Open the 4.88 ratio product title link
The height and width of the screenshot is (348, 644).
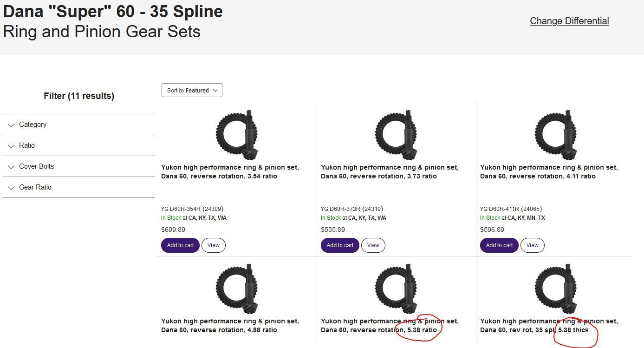pos(230,326)
